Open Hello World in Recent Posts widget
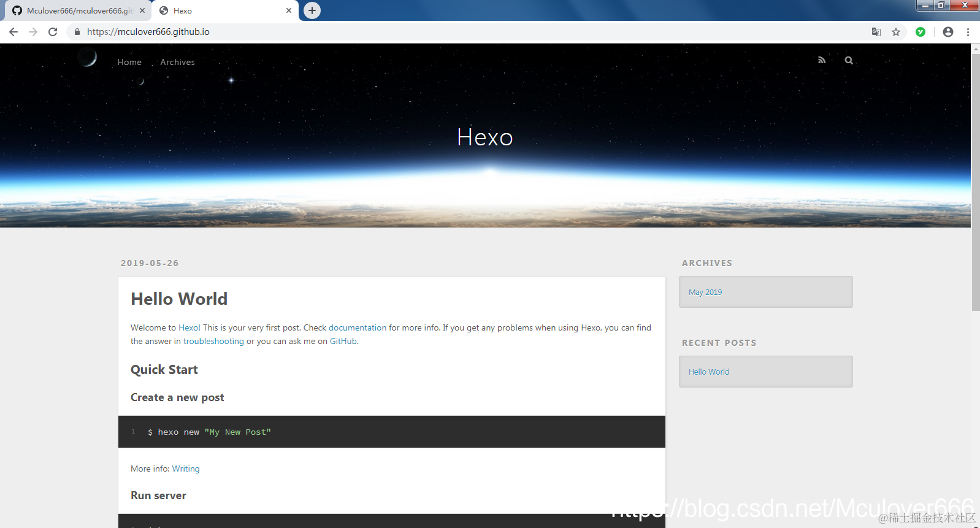 click(709, 372)
